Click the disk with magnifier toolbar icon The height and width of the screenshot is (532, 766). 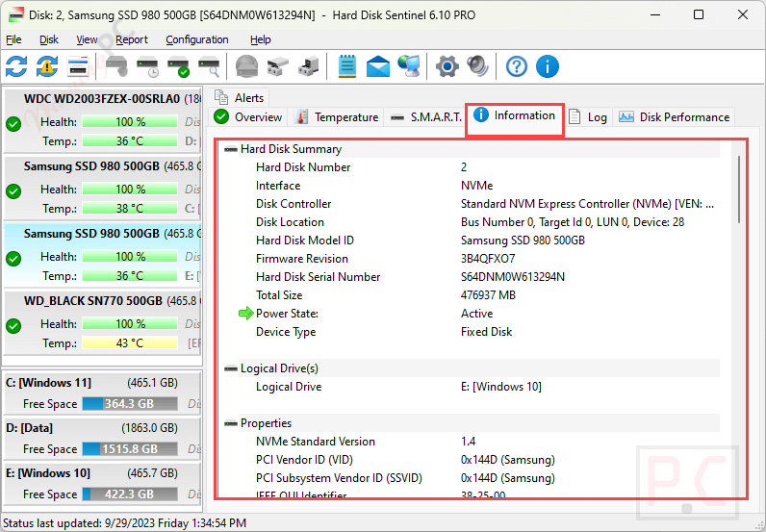click(x=209, y=66)
